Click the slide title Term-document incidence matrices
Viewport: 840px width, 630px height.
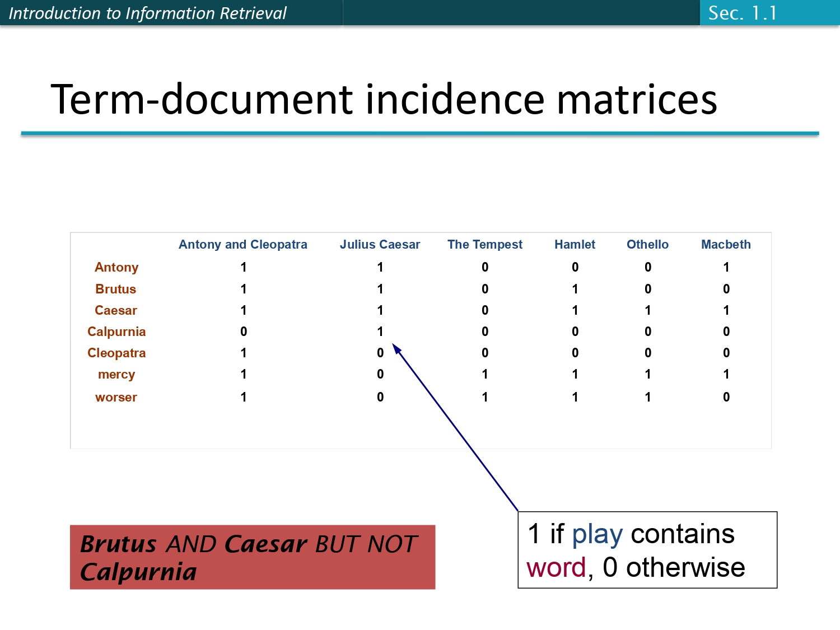click(x=384, y=99)
